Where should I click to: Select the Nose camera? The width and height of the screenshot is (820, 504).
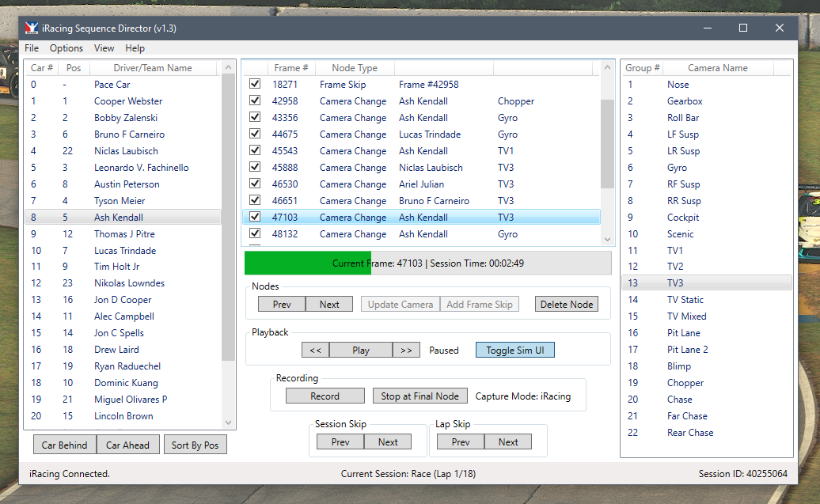(x=707, y=84)
